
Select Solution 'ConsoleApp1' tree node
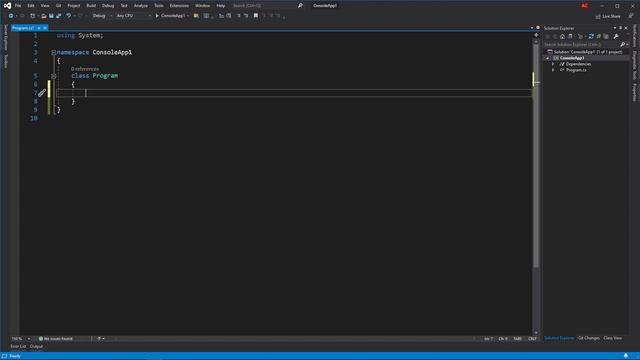tap(584, 52)
